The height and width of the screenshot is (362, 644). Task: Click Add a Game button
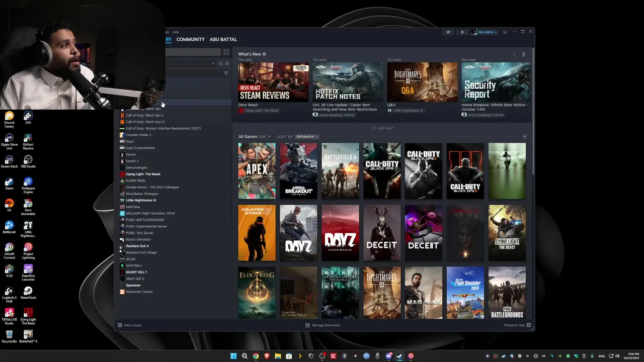tap(129, 325)
